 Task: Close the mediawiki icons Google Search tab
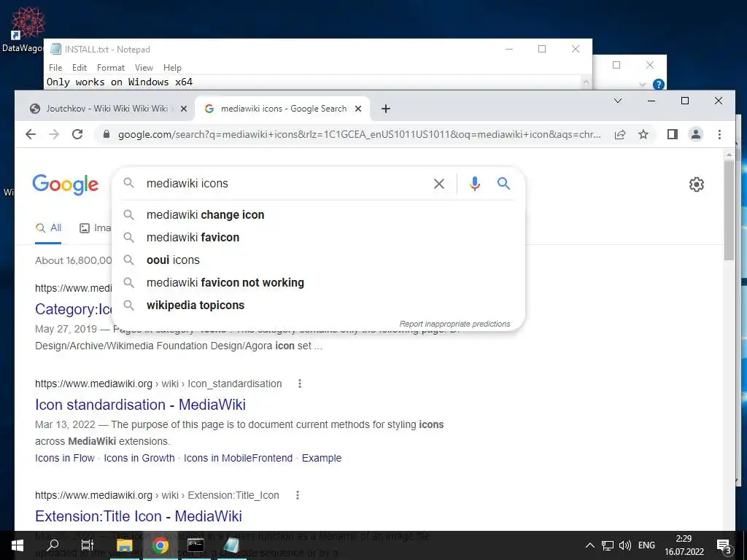(x=358, y=109)
